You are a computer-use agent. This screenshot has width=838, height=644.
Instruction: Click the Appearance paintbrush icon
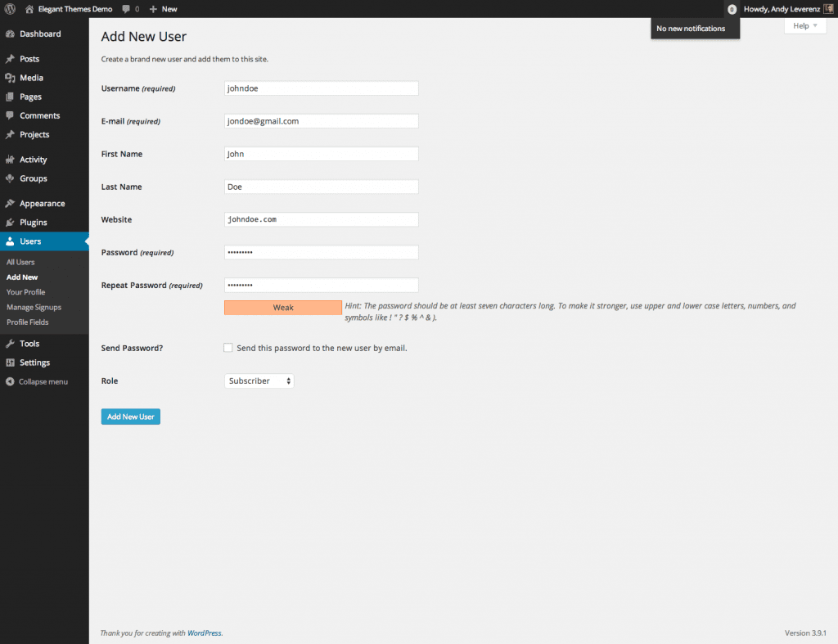point(10,204)
